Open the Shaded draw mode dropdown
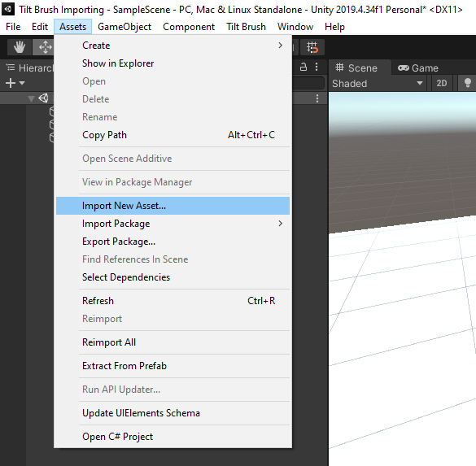 378,83
